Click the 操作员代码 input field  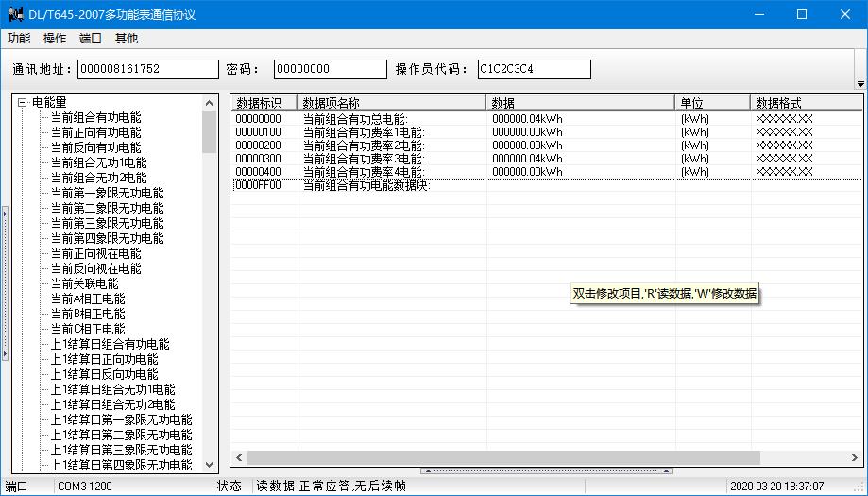(534, 69)
